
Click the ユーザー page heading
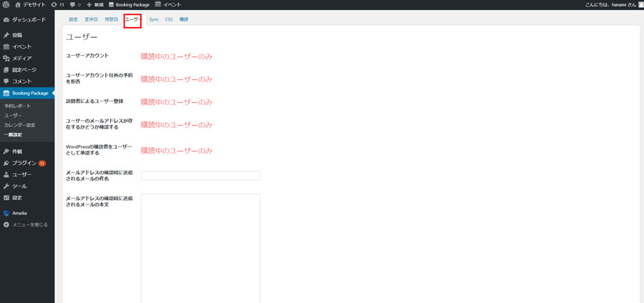(x=82, y=37)
